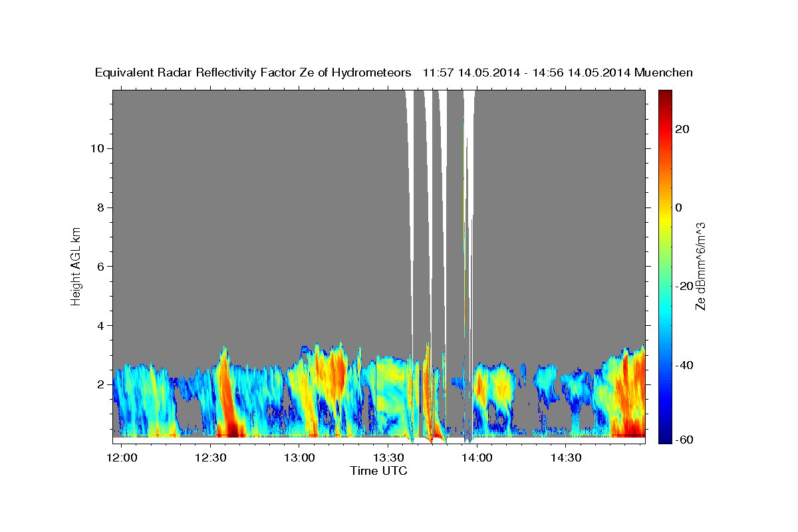798x532 pixels.
Task: Click the '14:30' time tick label
Action: [565, 458]
